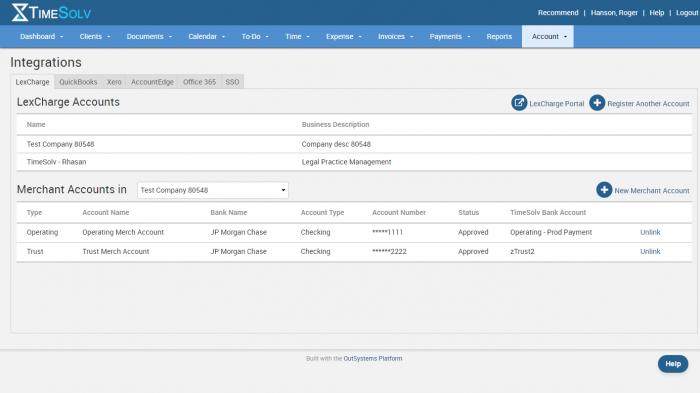Open the Test Company 80548 merchant dropdown
The image size is (700, 393).
(x=213, y=190)
